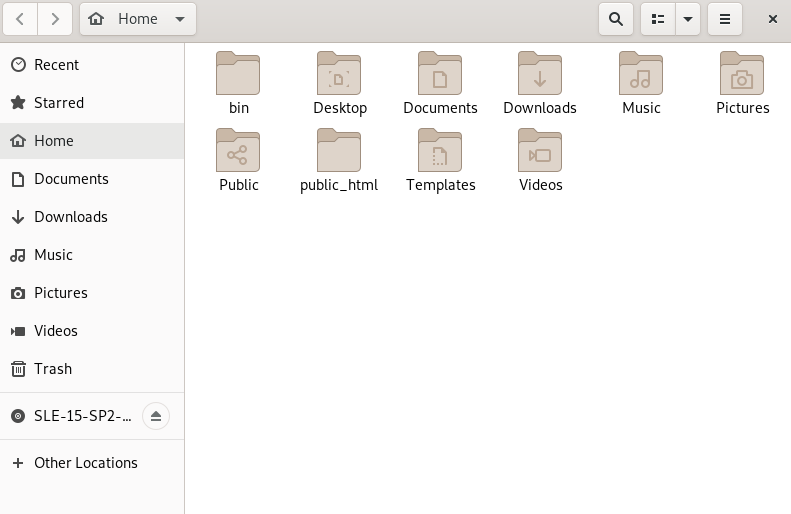The image size is (791, 514).
Task: Click the search magnifier icon
Action: [616, 19]
